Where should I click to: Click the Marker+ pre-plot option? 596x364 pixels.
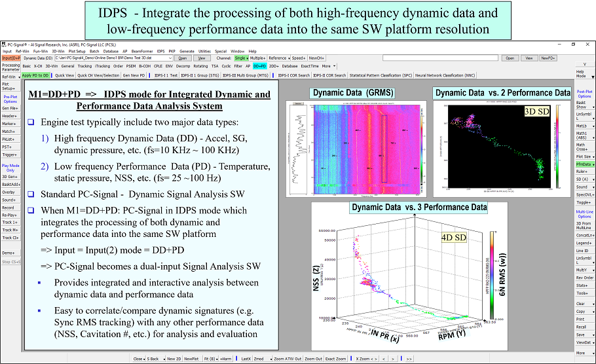click(x=9, y=123)
